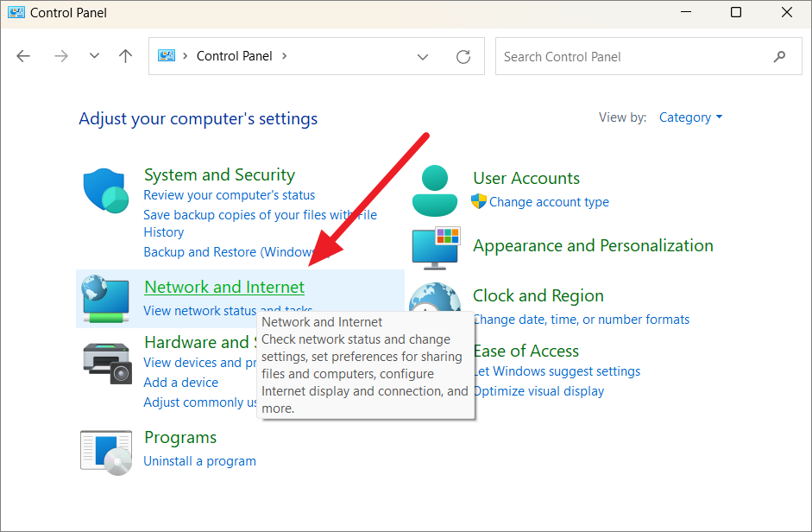The height and width of the screenshot is (532, 812).
Task: Select Optimize visual display link
Action: (x=538, y=391)
